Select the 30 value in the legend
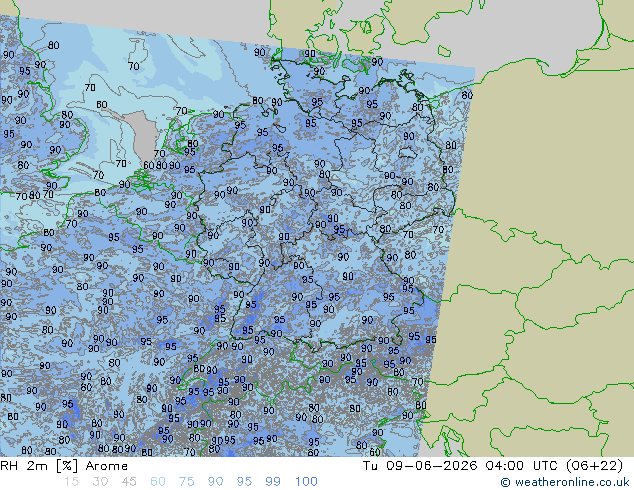 point(100,482)
